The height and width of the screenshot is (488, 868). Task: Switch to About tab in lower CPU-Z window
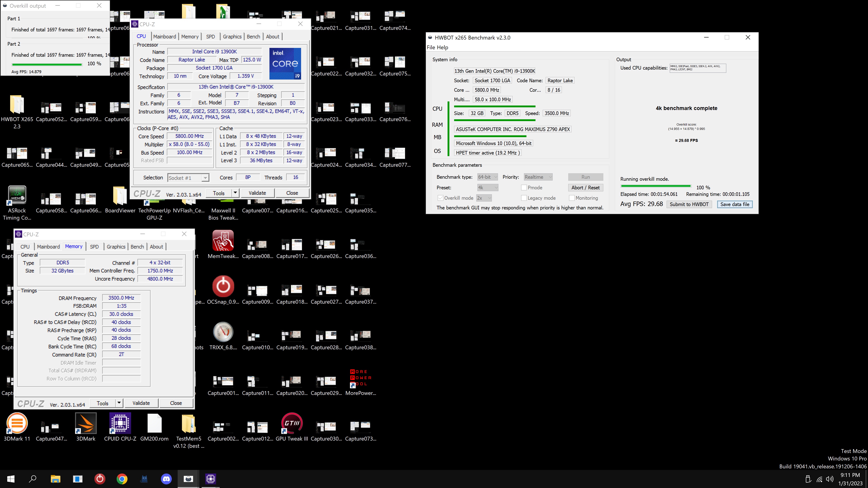coord(156,246)
